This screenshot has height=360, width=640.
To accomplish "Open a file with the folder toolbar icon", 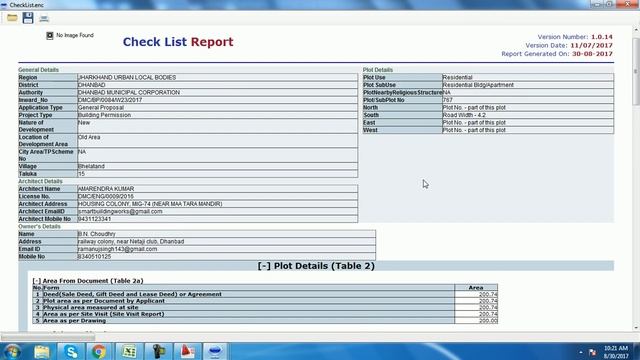I will [x=12, y=18].
